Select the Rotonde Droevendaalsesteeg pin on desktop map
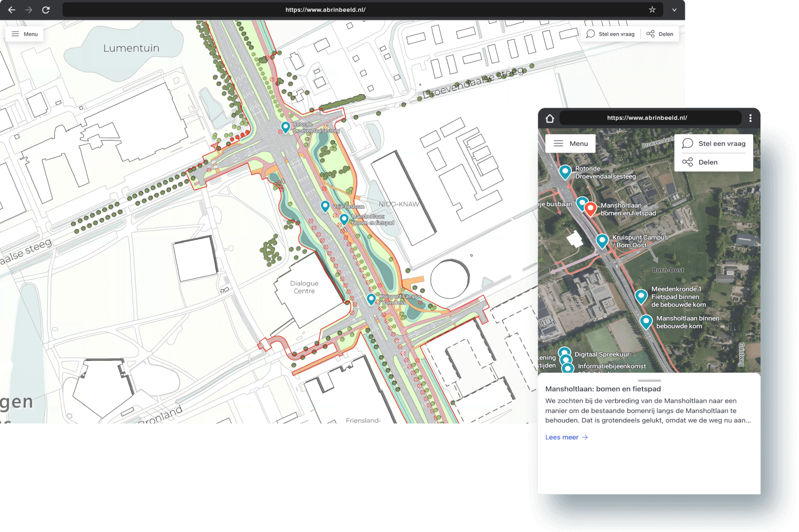 click(285, 127)
